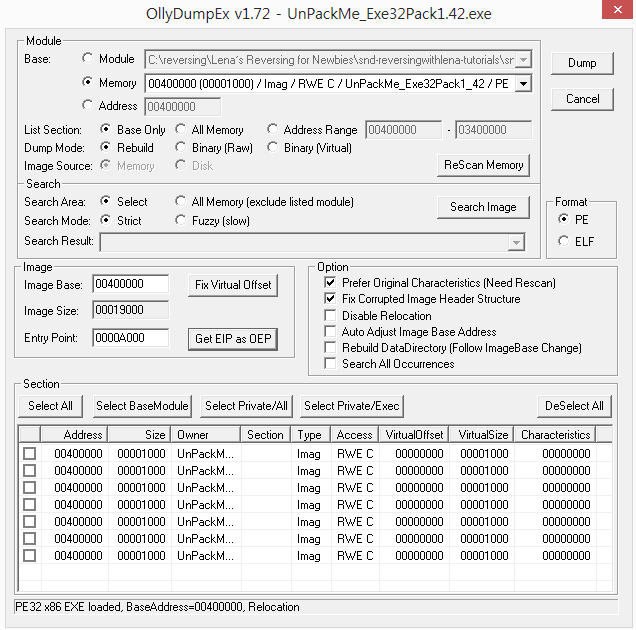The image size is (636, 630).
Task: Check the fifth section row checkbox
Action: click(x=30, y=522)
